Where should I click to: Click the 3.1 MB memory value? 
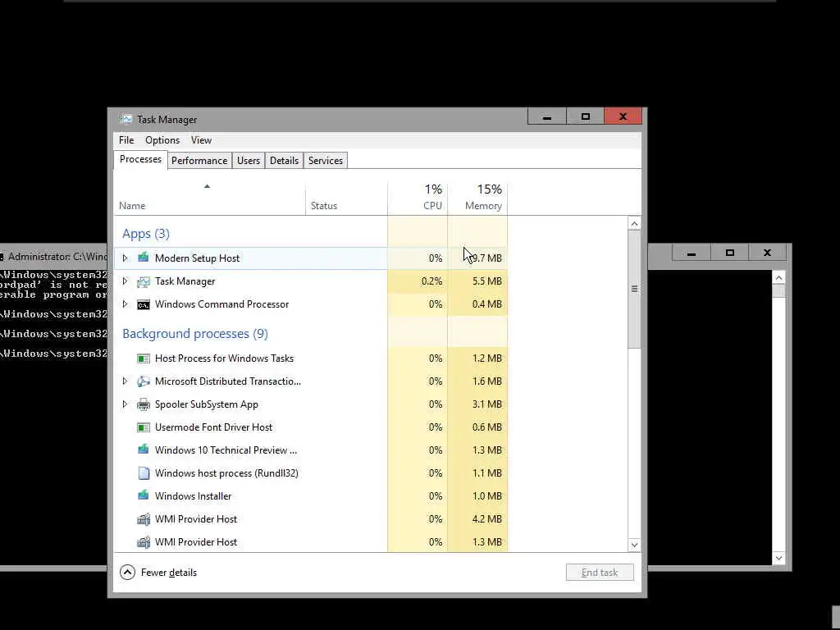tap(487, 404)
